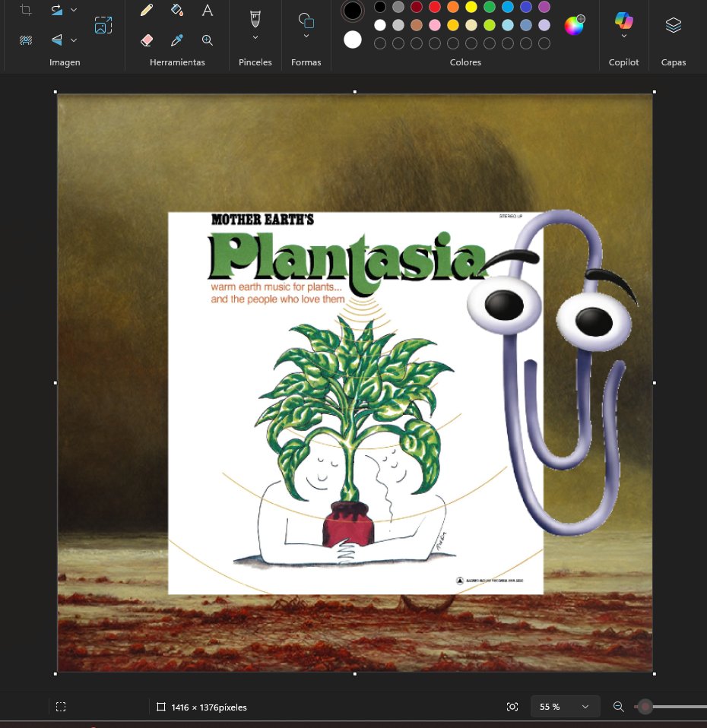This screenshot has width=707, height=728.
Task: Click the Resize image icon
Action: tap(103, 25)
